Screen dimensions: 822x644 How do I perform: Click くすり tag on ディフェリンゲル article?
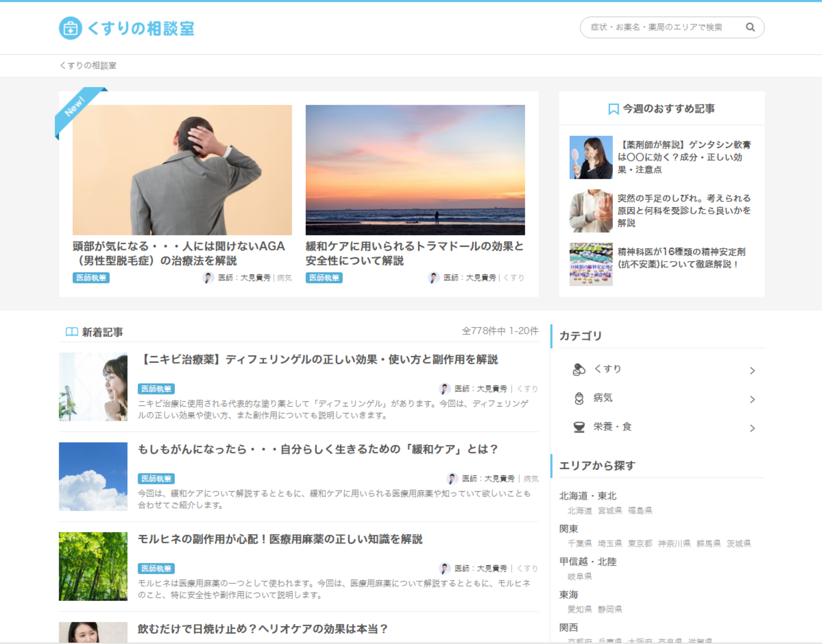click(528, 389)
